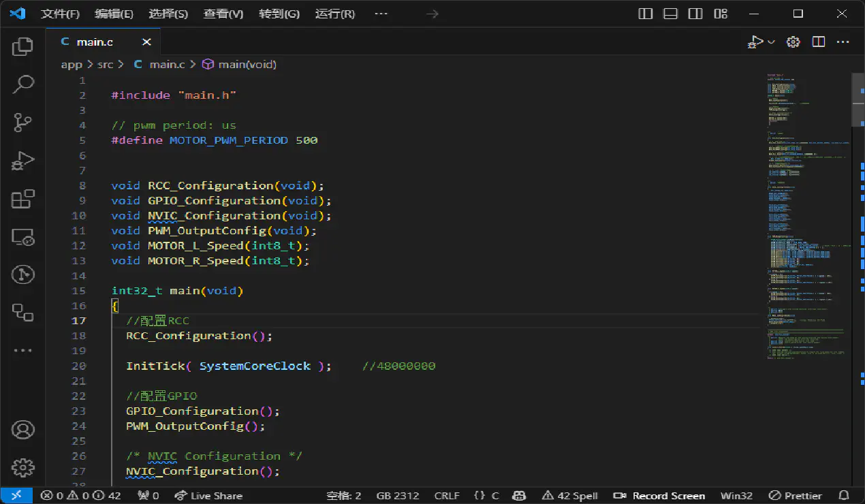This screenshot has width=865, height=504.
Task: Open more editor actions ellipsis menu
Action: coord(843,42)
